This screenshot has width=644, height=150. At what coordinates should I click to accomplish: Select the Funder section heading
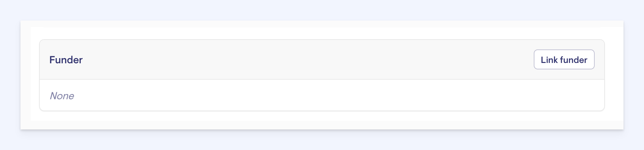[x=66, y=60]
